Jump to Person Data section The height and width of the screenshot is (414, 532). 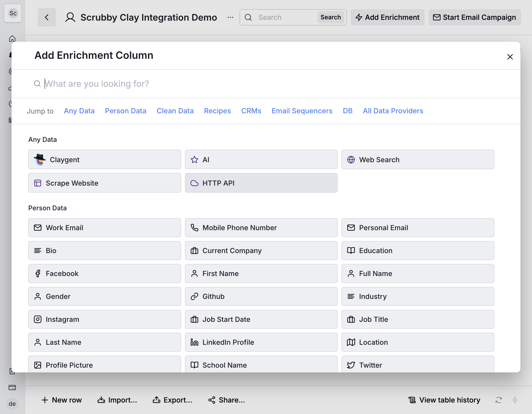point(125,111)
